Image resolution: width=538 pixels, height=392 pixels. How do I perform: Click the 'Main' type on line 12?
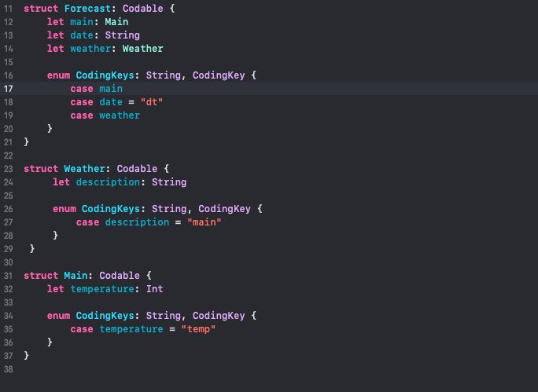[116, 22]
